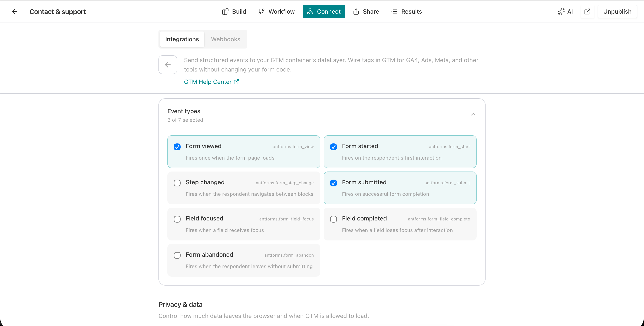Enable the Field completed event
Image resolution: width=644 pixels, height=326 pixels.
[x=333, y=219]
